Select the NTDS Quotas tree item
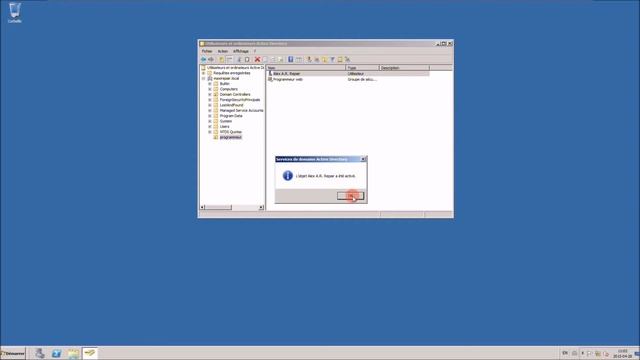The width and height of the screenshot is (640, 360). coord(231,132)
